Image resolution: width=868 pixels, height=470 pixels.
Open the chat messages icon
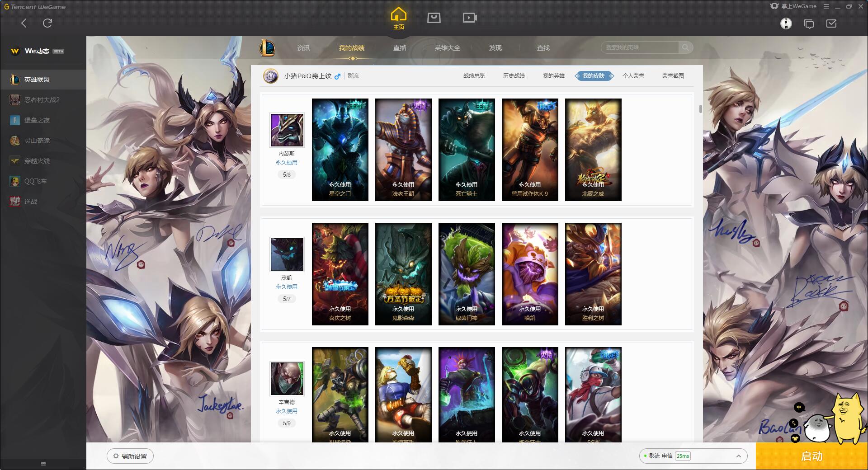pyautogui.click(x=809, y=23)
